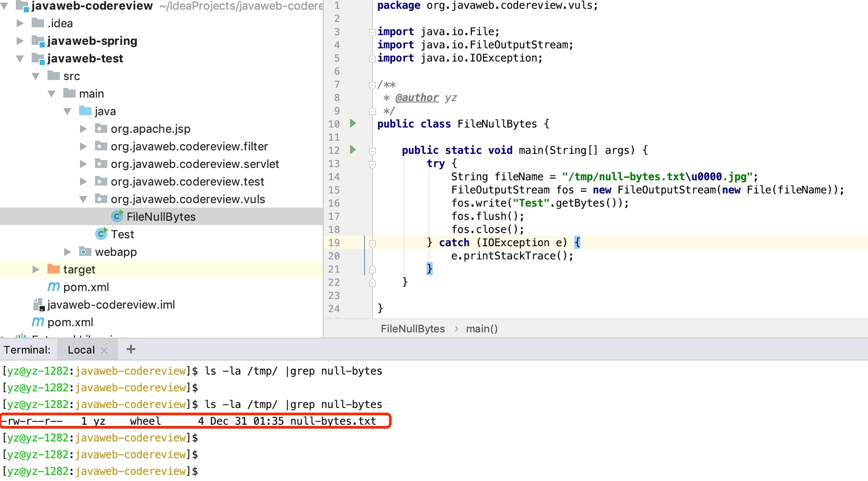Add a new terminal session with plus
The width and height of the screenshot is (868, 481).
coord(131,350)
